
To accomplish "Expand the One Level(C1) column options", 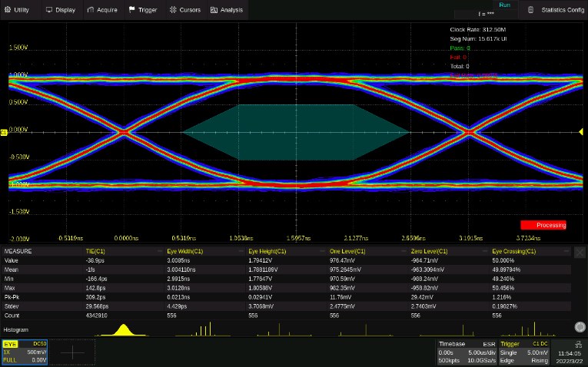I will [404, 251].
